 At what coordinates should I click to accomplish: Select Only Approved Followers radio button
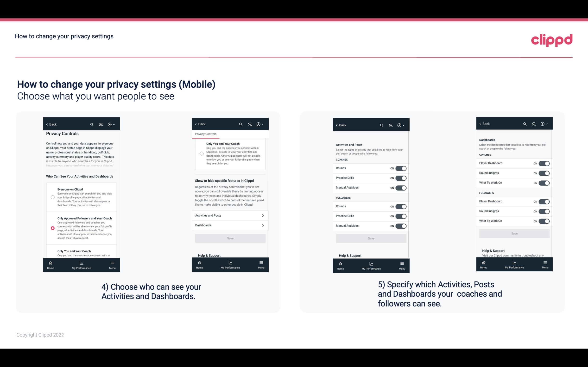tap(52, 228)
